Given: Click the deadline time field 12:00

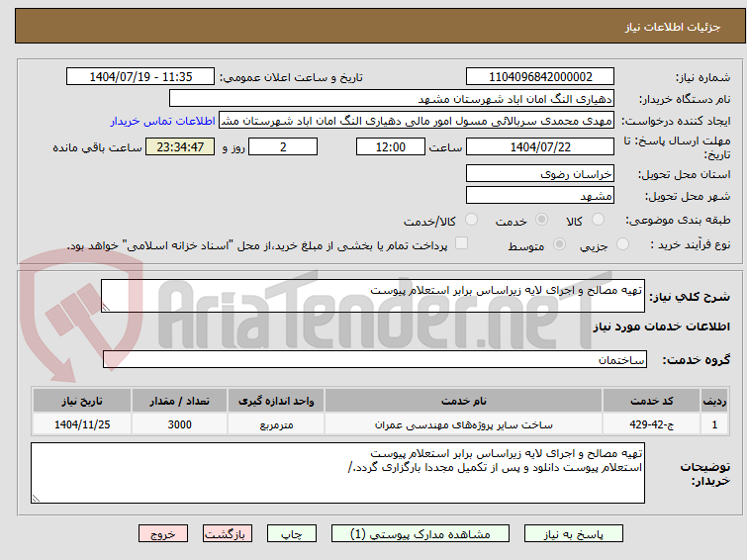Looking at the screenshot, I should pyautogui.click(x=390, y=146).
